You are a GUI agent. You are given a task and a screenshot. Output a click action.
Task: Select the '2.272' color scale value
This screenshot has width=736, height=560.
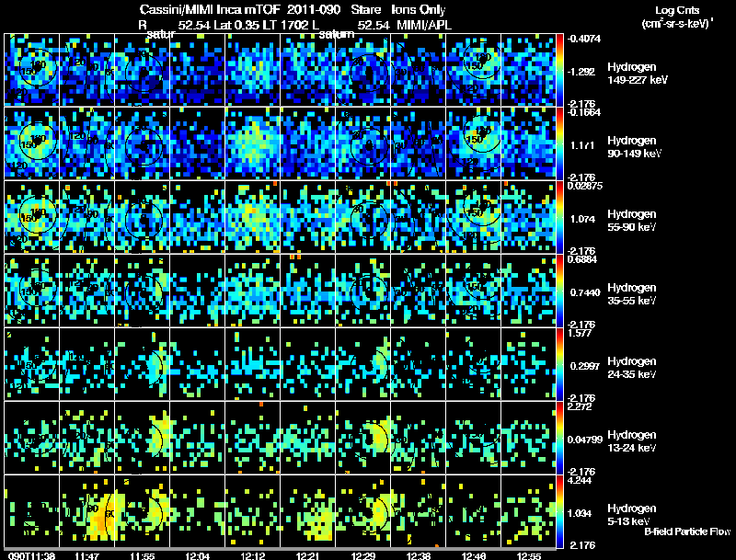point(581,406)
